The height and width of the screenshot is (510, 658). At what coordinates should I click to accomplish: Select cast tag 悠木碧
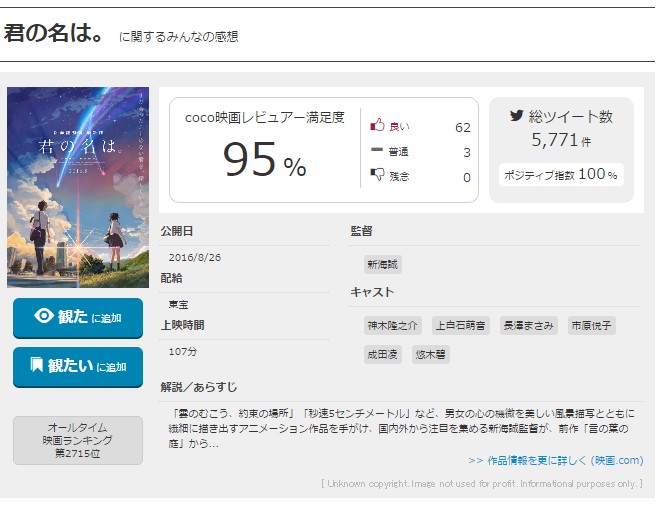pyautogui.click(x=431, y=355)
